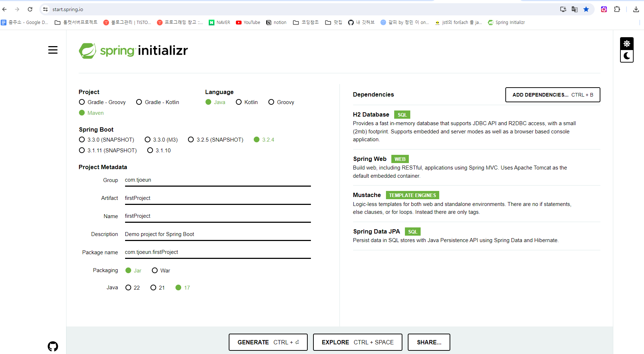Select Java version 22

133,288
